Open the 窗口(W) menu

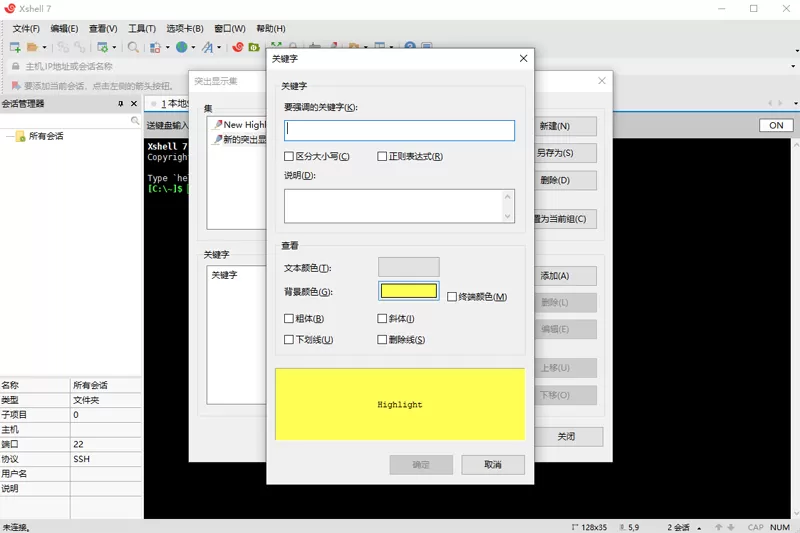[230, 29]
